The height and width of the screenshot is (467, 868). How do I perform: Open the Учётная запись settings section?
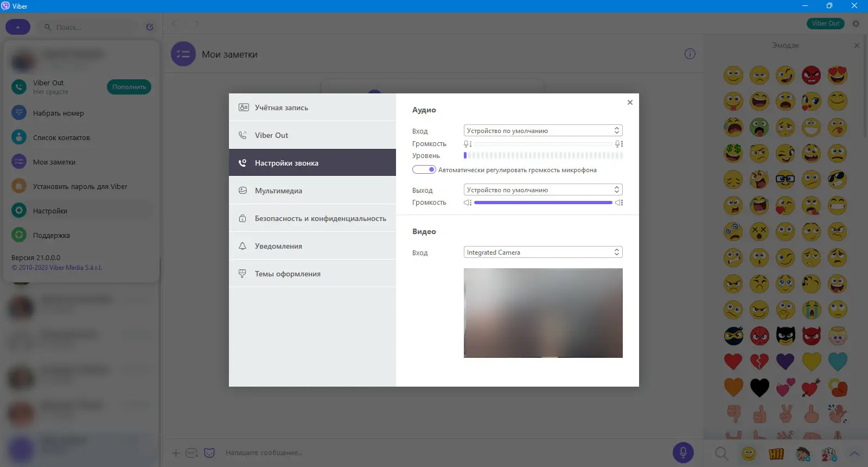tap(312, 108)
